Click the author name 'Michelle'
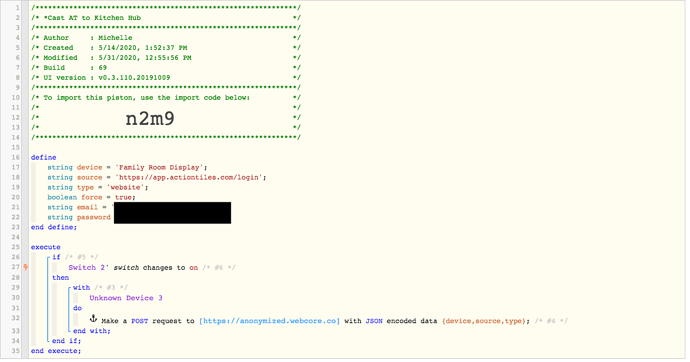Screen dimensions: 690x362 (x=115, y=38)
